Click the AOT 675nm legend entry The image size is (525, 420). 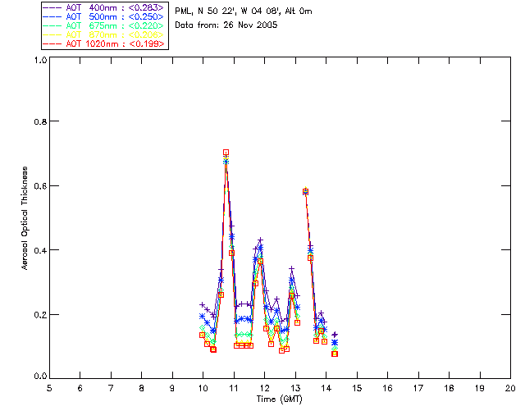(103, 25)
